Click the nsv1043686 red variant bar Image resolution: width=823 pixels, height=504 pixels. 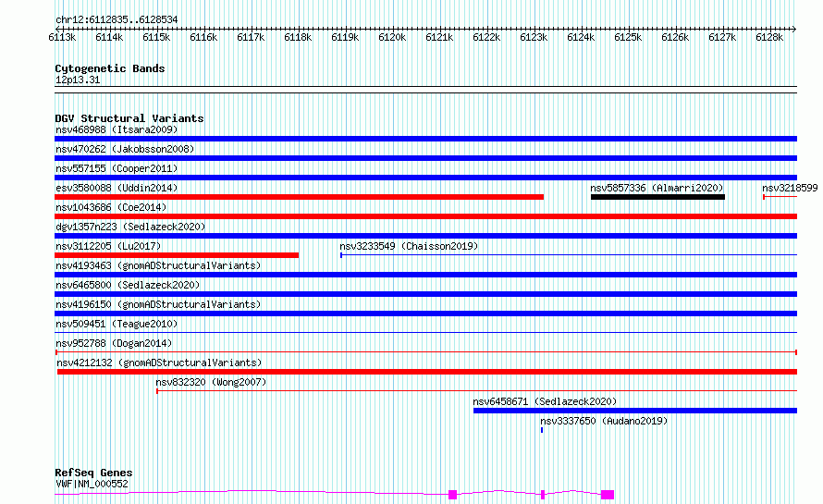pos(425,216)
